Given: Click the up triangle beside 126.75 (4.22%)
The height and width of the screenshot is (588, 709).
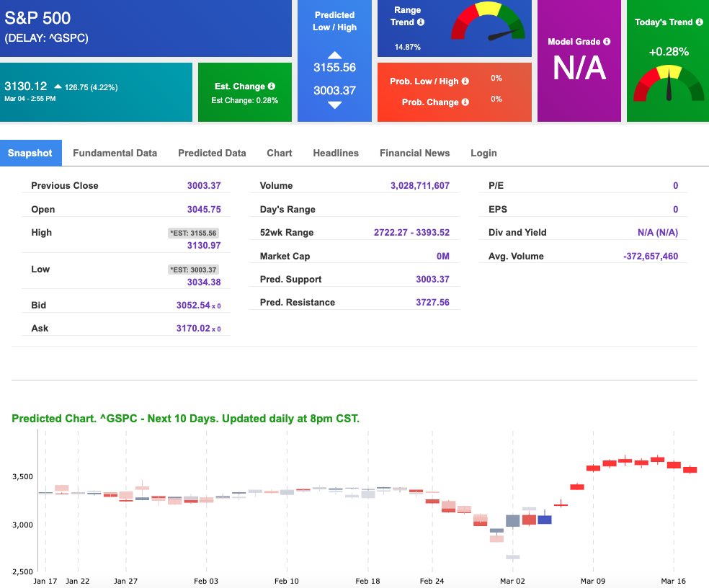Looking at the screenshot, I should pos(58,86).
